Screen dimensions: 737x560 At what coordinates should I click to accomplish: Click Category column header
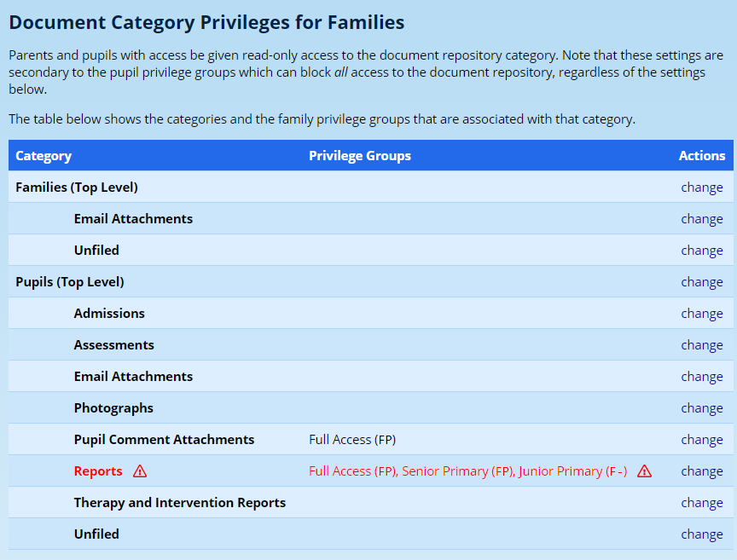[44, 156]
